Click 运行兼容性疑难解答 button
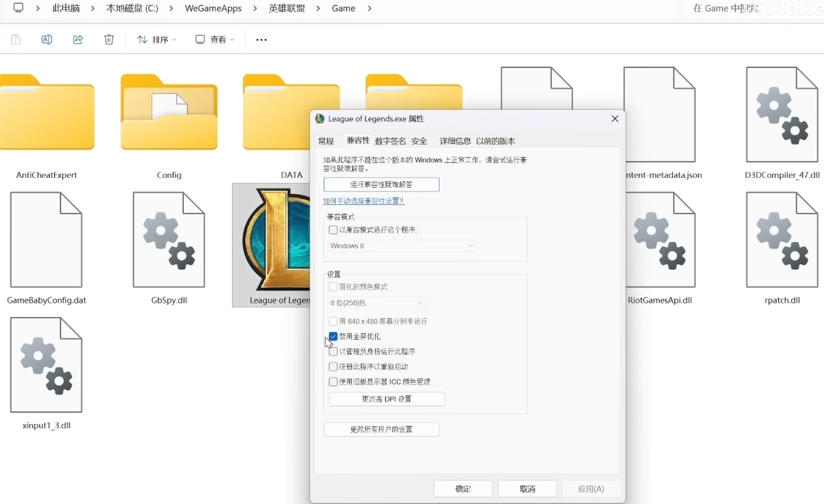Viewport: 824px width, 504px height. click(x=381, y=184)
